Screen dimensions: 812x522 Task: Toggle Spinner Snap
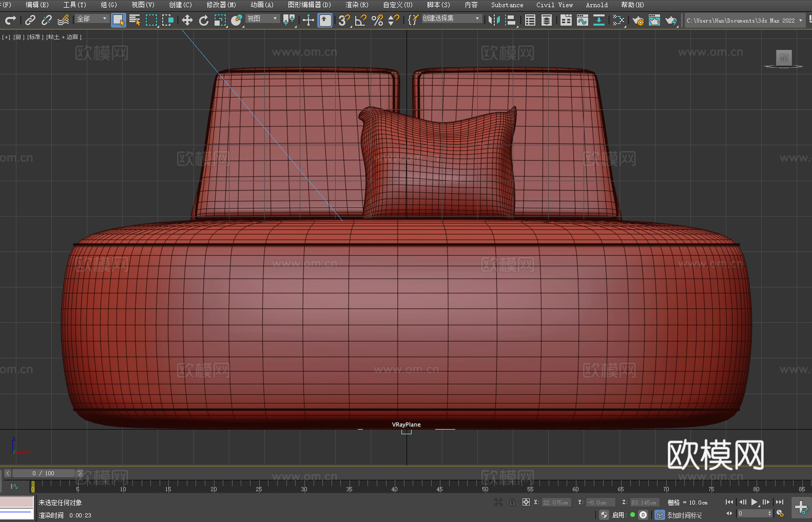pyautogui.click(x=394, y=20)
